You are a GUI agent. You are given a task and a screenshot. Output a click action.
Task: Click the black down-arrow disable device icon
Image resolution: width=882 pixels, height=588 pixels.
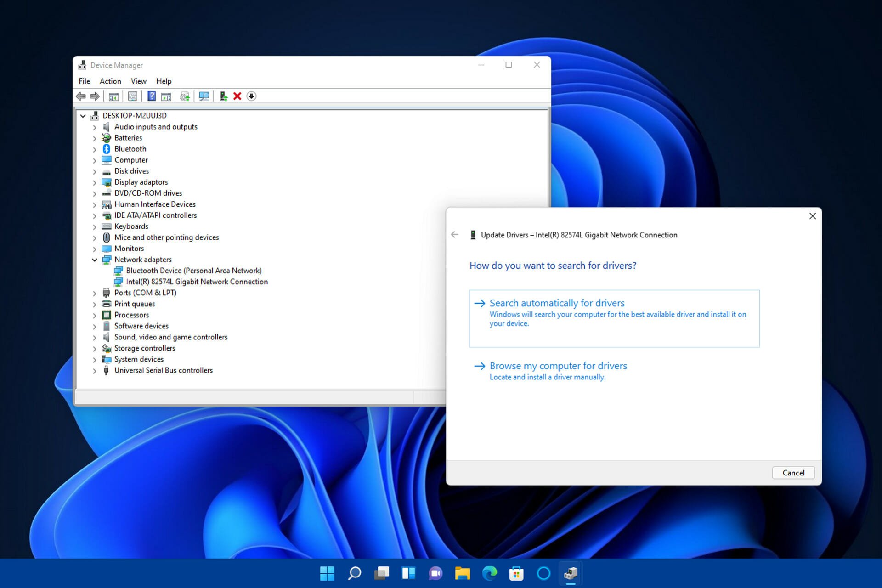251,96
